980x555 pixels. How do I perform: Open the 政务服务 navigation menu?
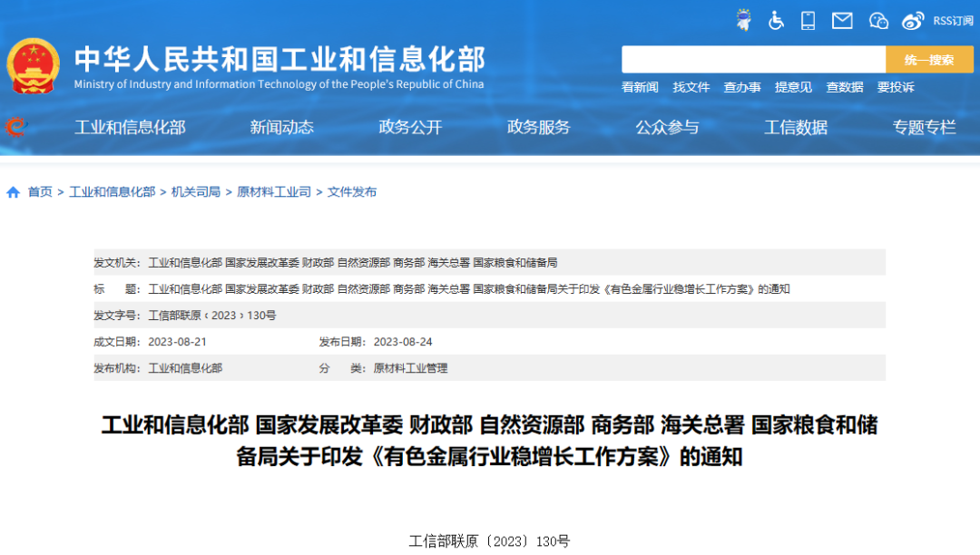(x=539, y=127)
